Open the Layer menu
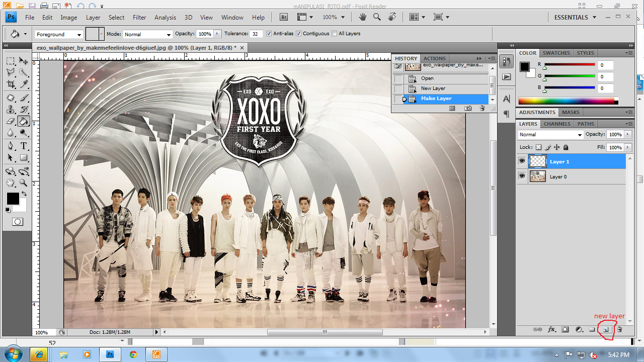The height and width of the screenshot is (362, 644). point(93,17)
